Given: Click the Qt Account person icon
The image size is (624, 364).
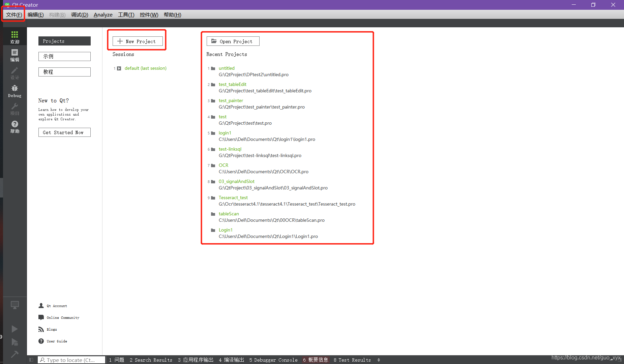Looking at the screenshot, I should pyautogui.click(x=41, y=306).
